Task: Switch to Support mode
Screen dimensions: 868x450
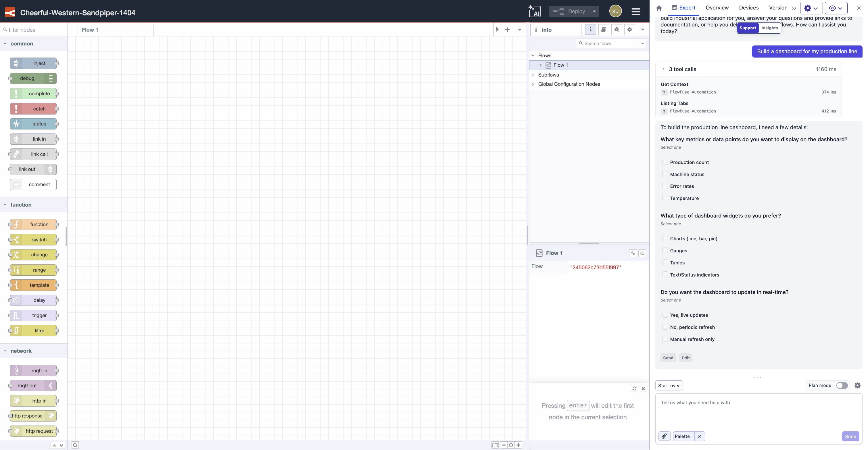Action: (x=748, y=28)
